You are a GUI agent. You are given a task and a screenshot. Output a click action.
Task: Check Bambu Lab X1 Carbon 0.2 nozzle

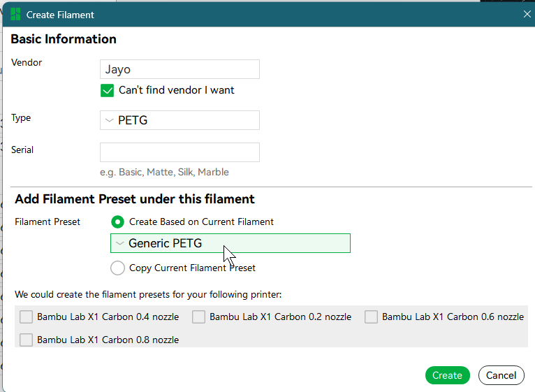198,317
